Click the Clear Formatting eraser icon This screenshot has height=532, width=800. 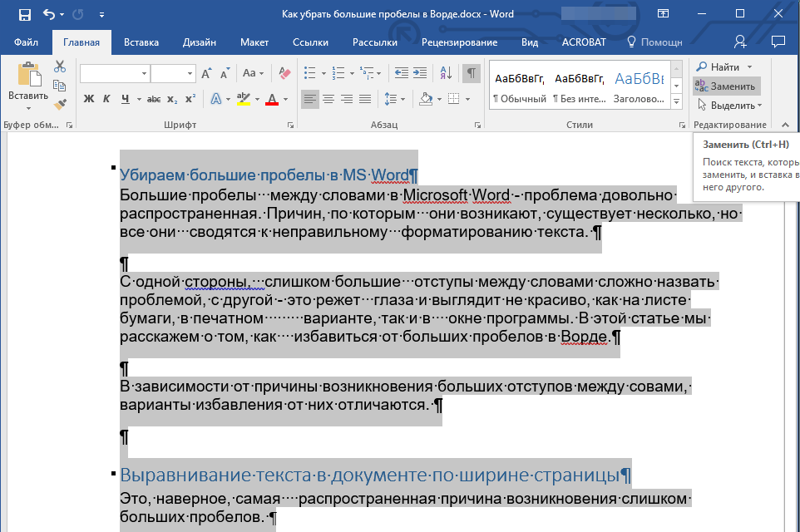pyautogui.click(x=285, y=73)
